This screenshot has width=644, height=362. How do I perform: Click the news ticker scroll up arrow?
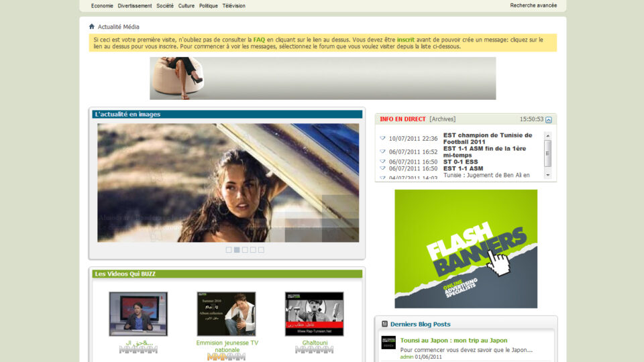point(547,136)
